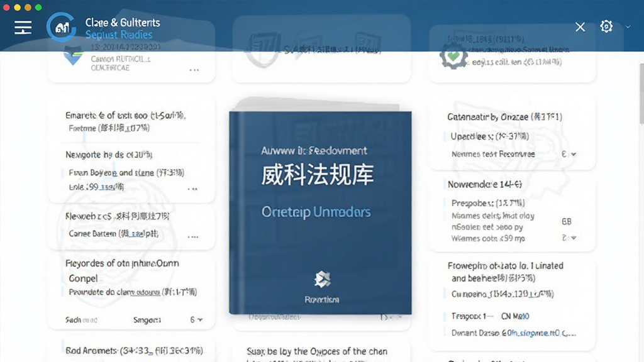Expand the small chevron next to the gear
Screen dimensions: 644x362
pos(628,26)
